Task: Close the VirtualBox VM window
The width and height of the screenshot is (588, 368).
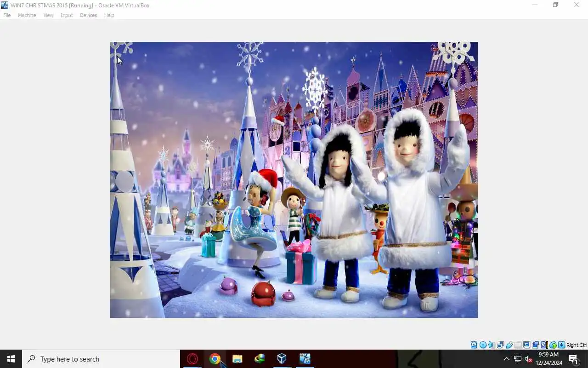Action: 577,5
